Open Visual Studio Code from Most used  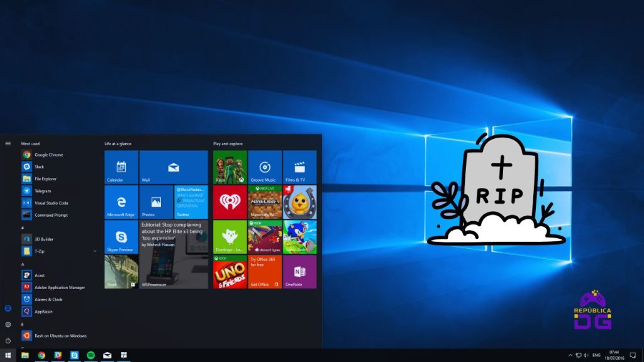[51, 203]
